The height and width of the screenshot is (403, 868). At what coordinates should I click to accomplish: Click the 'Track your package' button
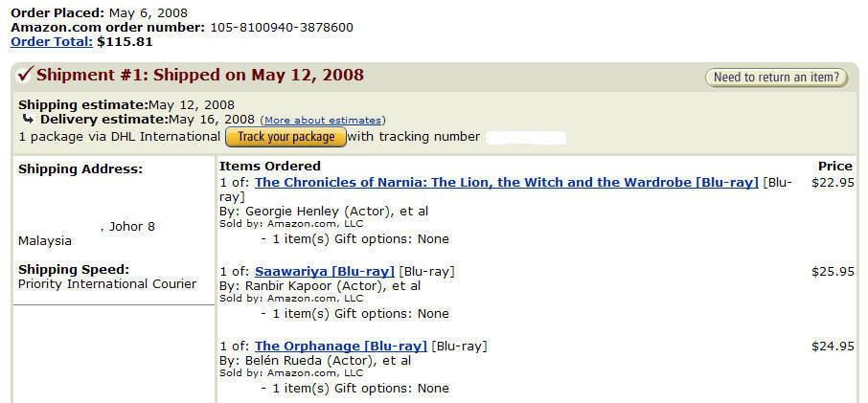click(x=286, y=137)
